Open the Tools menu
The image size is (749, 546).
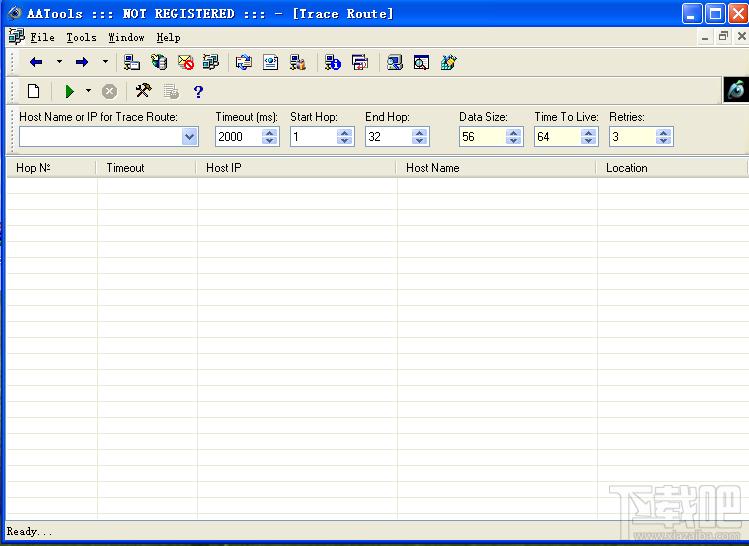pos(81,37)
